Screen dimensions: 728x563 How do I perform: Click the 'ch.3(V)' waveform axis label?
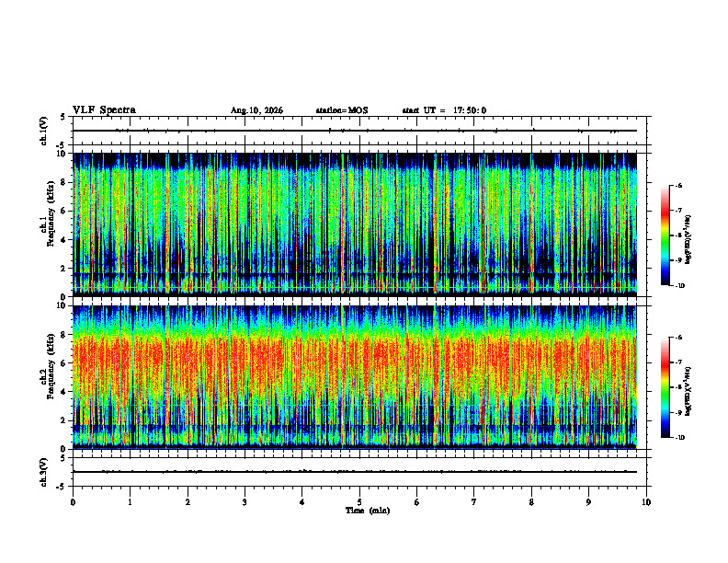click(x=44, y=472)
